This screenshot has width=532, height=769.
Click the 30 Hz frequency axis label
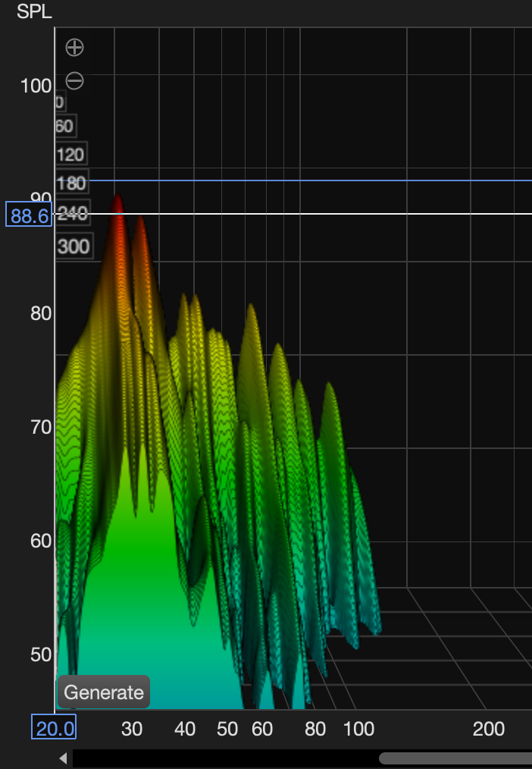132,730
